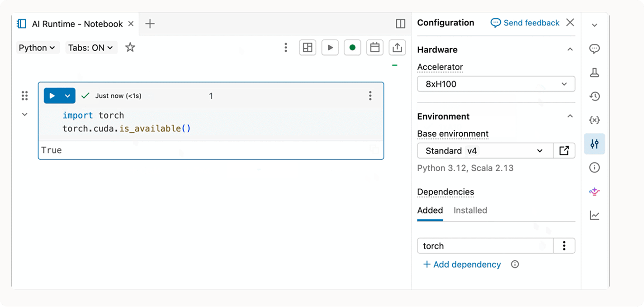Click the 'import torch' code line
The image size is (644, 307).
[93, 115]
